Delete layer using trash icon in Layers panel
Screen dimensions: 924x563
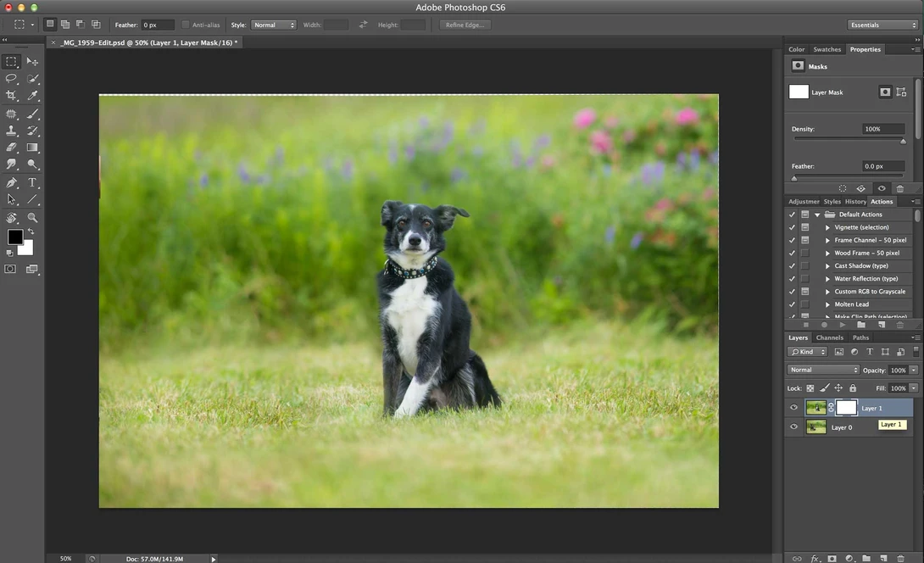point(900,558)
